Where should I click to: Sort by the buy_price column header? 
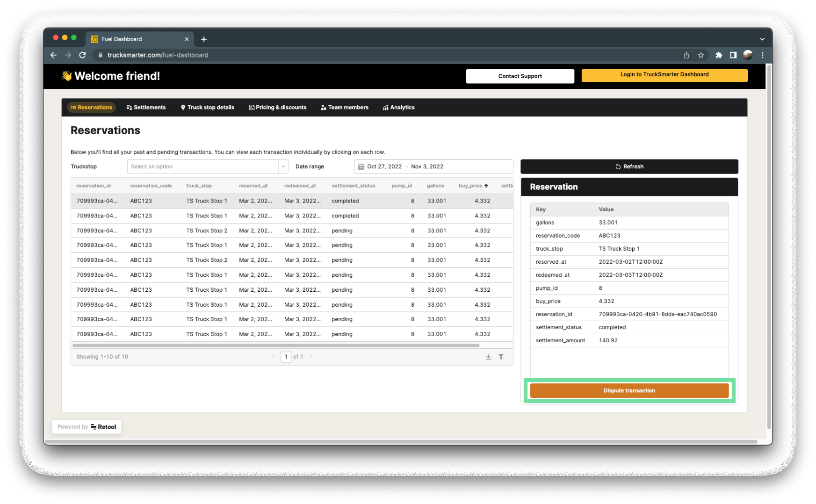(473, 186)
